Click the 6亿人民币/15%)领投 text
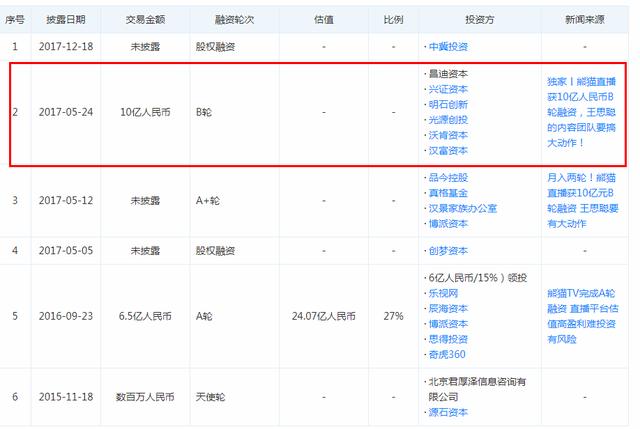The width and height of the screenshot is (640, 429). (478, 278)
